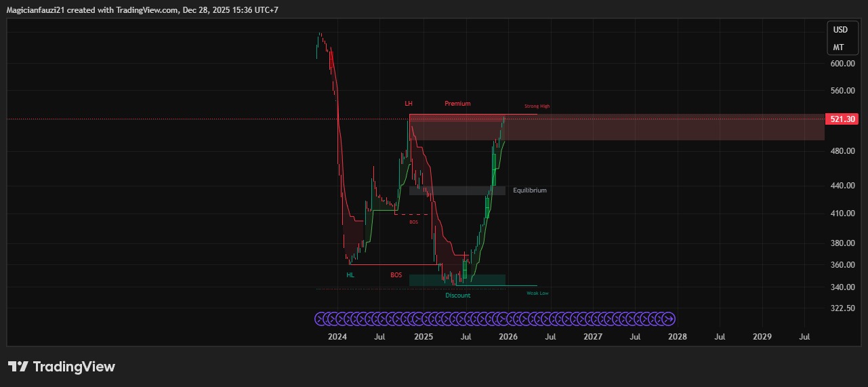
Task: Click the 360.00 price axis label
Action: pyautogui.click(x=842, y=265)
